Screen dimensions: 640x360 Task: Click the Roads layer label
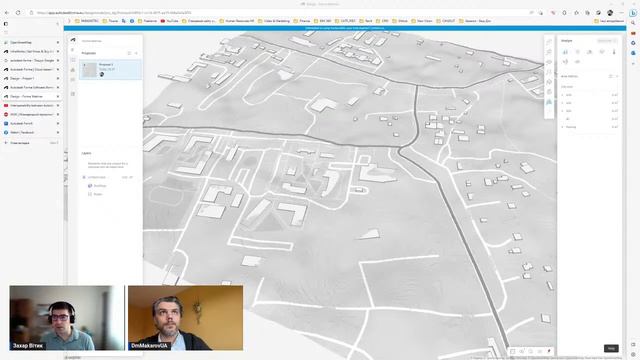98,194
